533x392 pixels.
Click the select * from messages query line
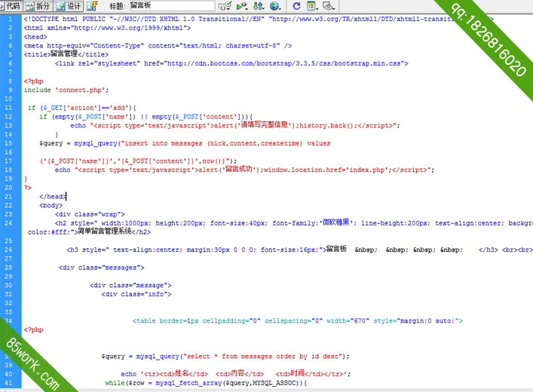(225, 357)
